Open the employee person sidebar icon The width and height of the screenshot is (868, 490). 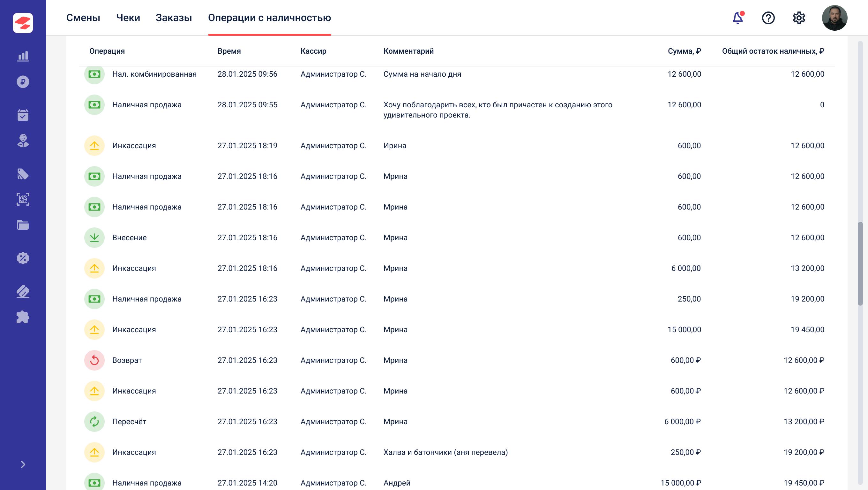coord(23,141)
